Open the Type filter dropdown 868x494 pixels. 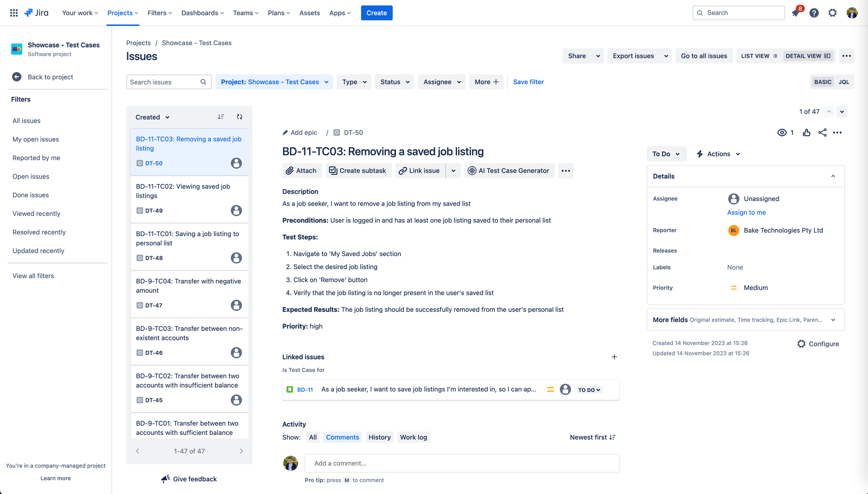pyautogui.click(x=354, y=82)
